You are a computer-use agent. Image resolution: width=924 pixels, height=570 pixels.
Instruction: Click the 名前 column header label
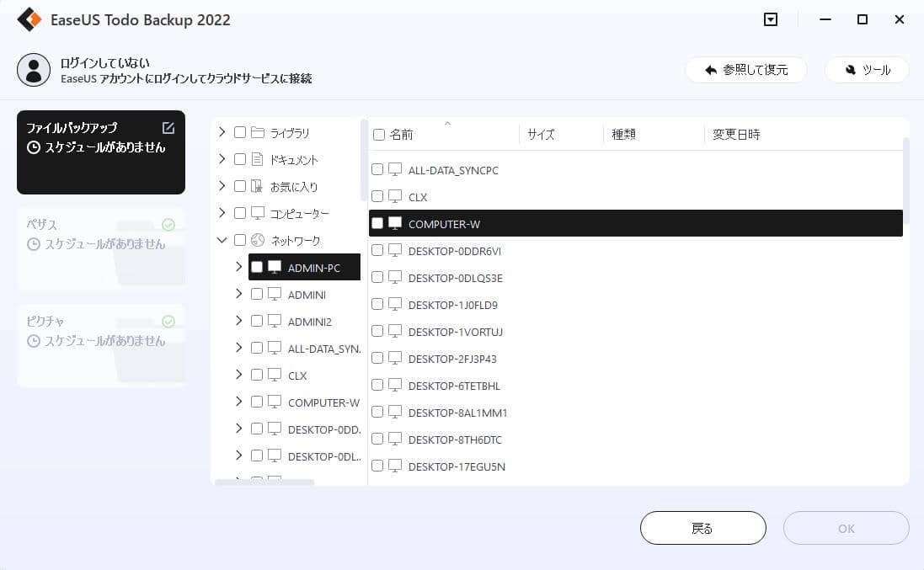pos(401,135)
